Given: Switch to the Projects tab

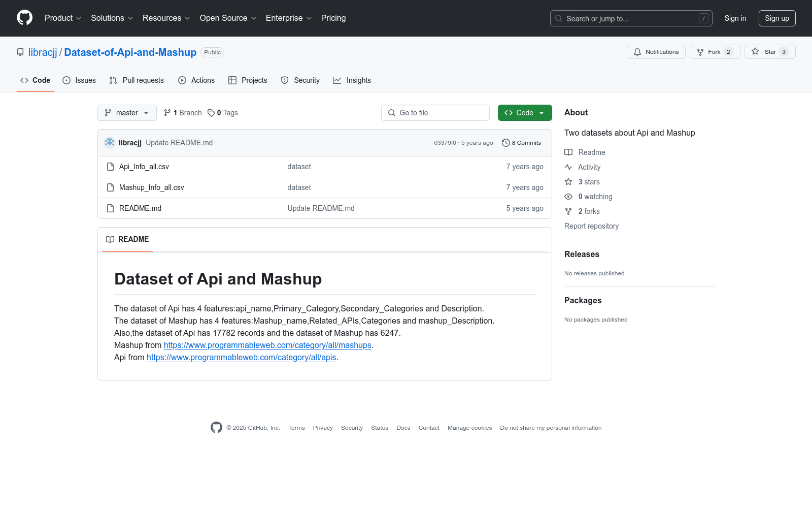Looking at the screenshot, I should click(248, 80).
